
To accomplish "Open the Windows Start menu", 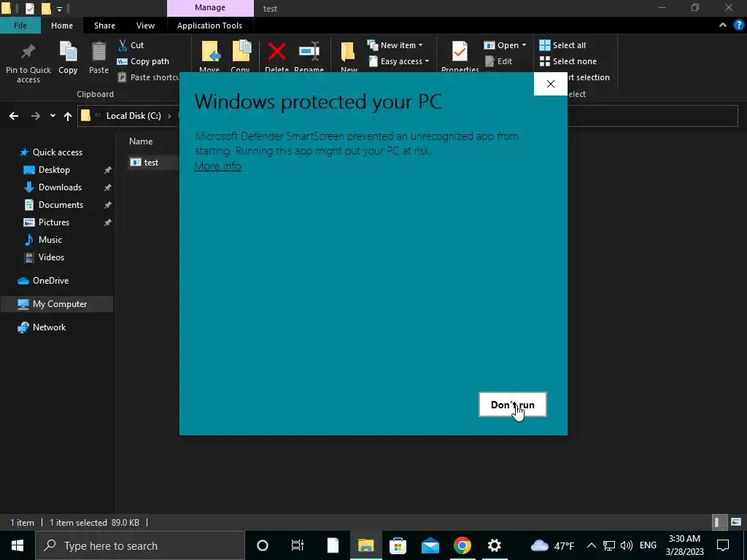I will coord(18,545).
